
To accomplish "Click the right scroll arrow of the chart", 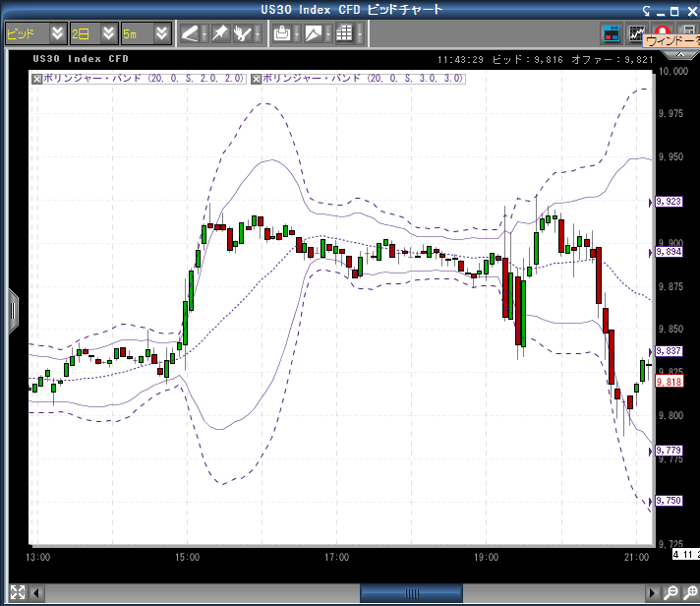I will coord(651,592).
